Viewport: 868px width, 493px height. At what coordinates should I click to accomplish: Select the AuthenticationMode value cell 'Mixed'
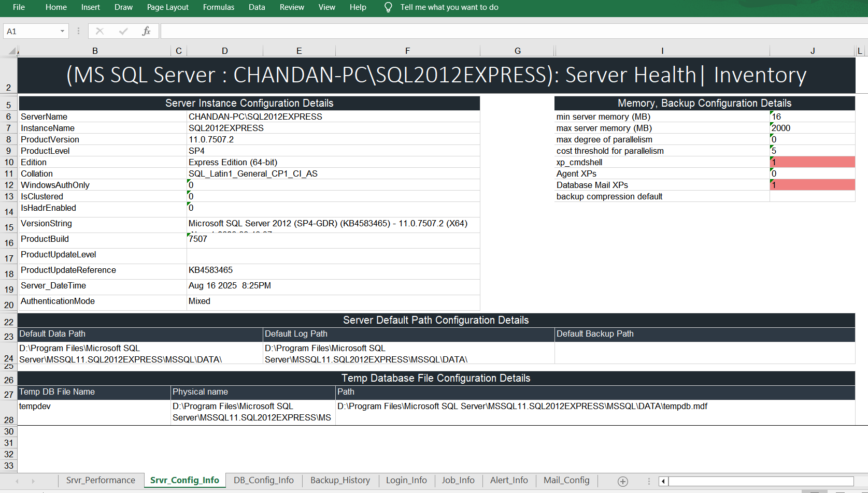tap(333, 301)
